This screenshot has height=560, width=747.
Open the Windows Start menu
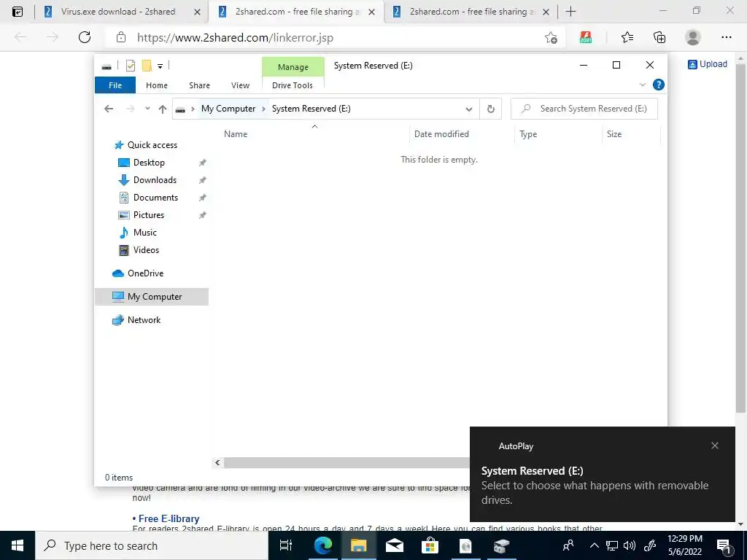[18, 545]
